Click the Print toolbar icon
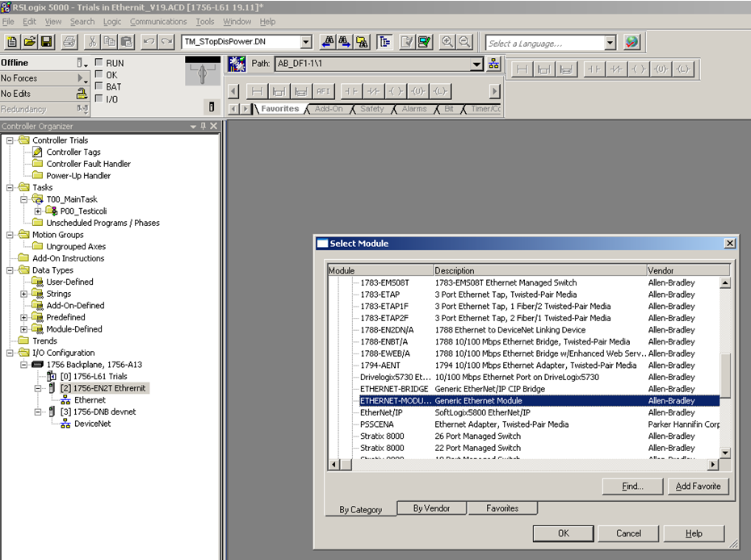751x560 pixels. pyautogui.click(x=69, y=42)
